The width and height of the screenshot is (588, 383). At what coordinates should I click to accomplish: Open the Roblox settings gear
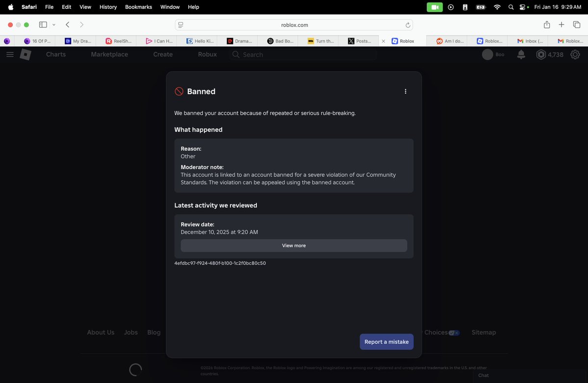click(575, 55)
